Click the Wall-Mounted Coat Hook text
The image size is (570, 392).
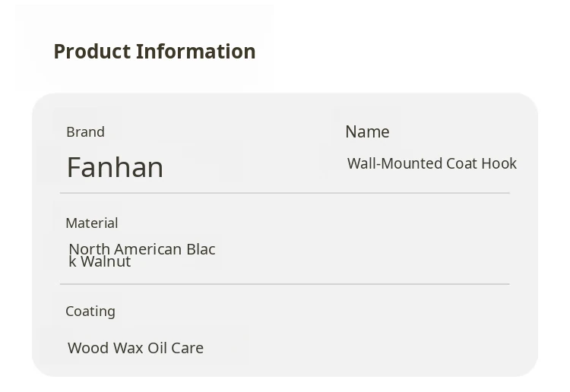click(x=432, y=164)
